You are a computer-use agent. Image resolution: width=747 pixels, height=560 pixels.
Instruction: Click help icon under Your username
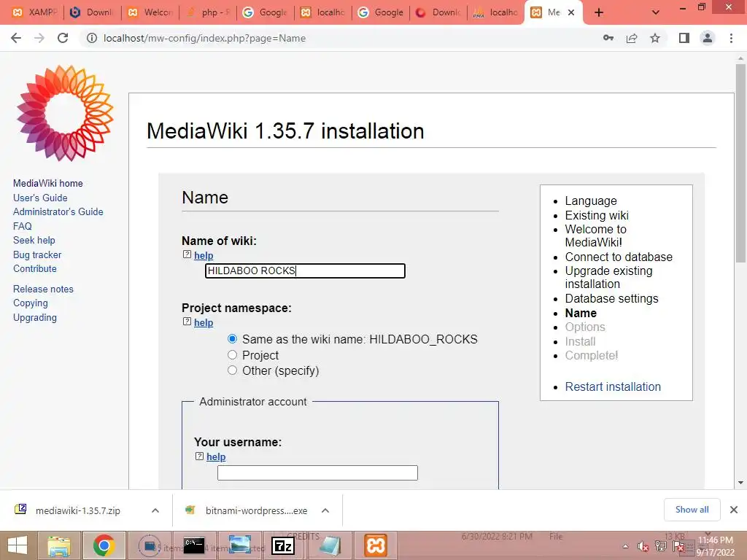199,456
